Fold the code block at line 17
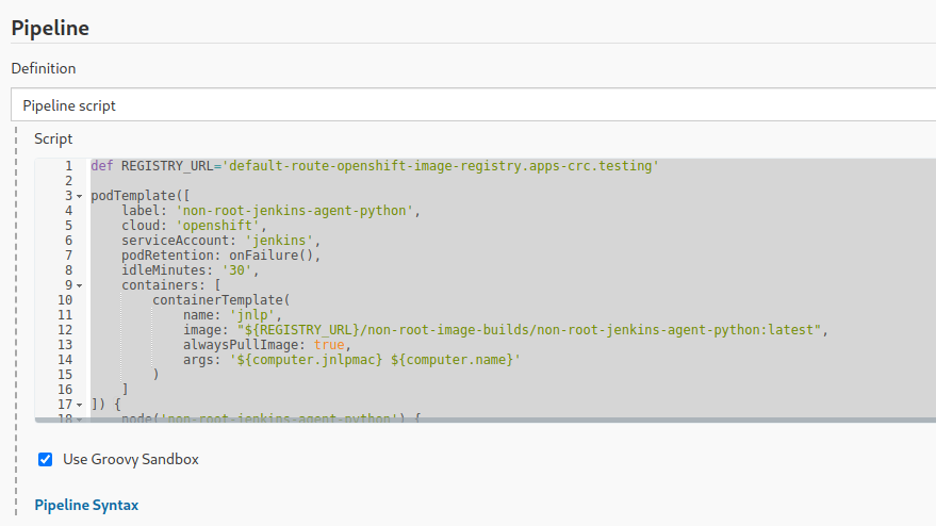The height and width of the screenshot is (526, 936). [x=79, y=405]
